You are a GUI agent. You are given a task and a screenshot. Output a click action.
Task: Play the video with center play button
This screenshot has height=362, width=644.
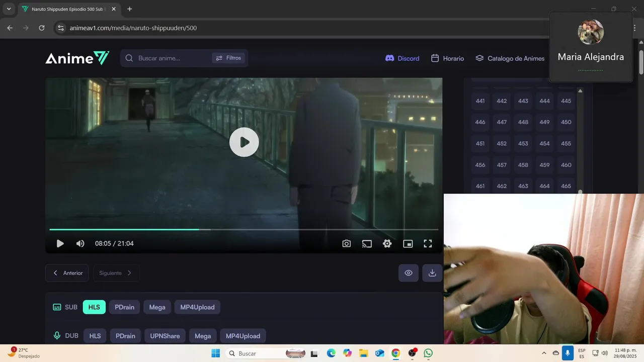tap(244, 142)
